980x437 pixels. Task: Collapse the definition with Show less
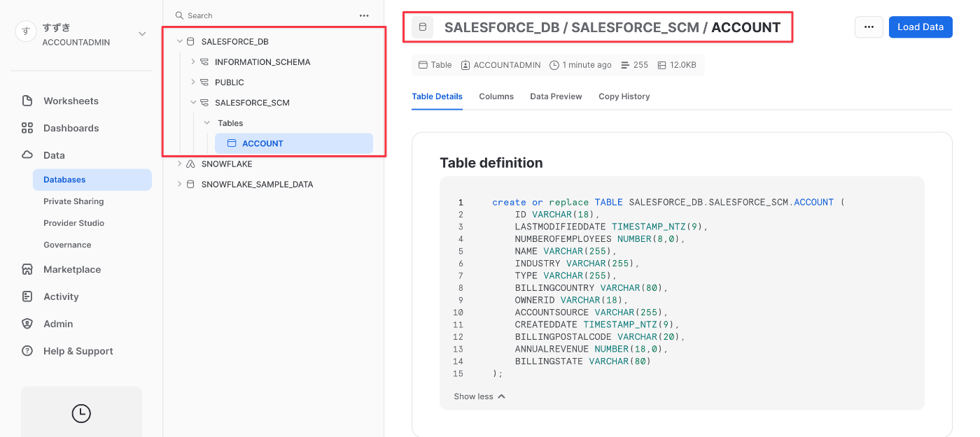pos(479,396)
